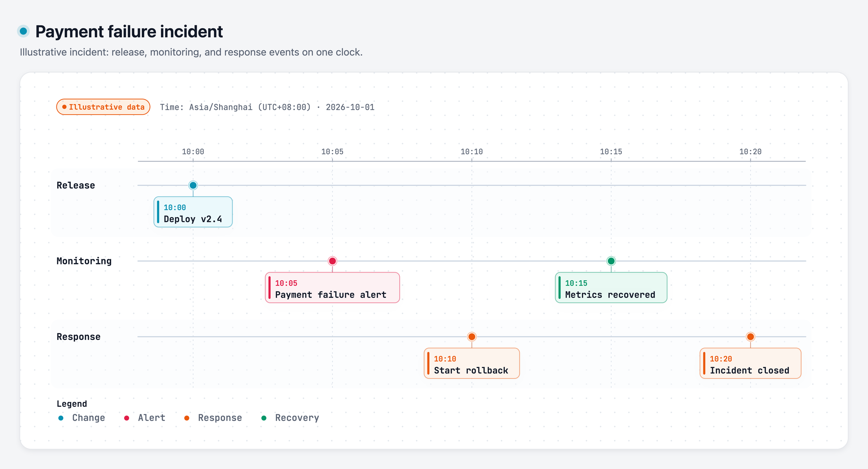Click the Payment failure incident title

pyautogui.click(x=129, y=31)
